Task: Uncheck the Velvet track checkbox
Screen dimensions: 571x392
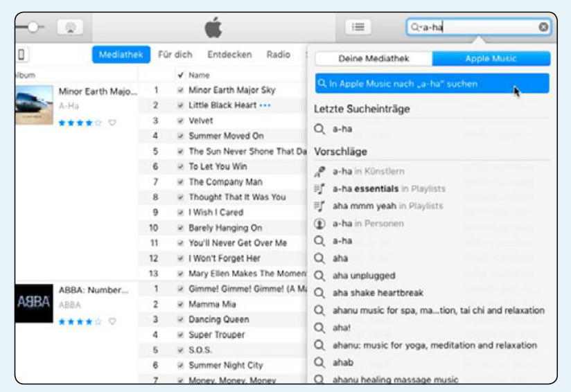Action: click(x=180, y=121)
